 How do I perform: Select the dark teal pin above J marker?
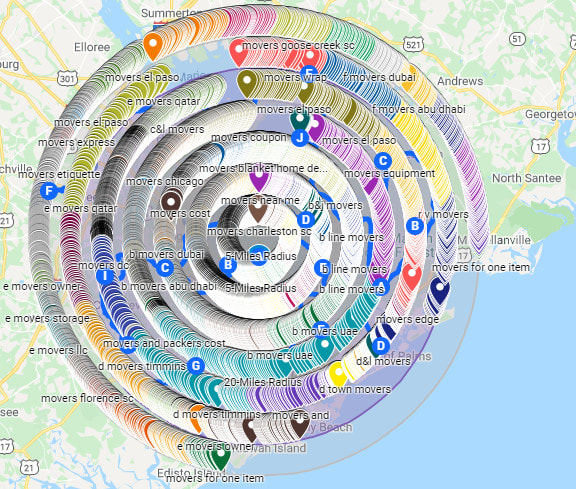(x=299, y=120)
